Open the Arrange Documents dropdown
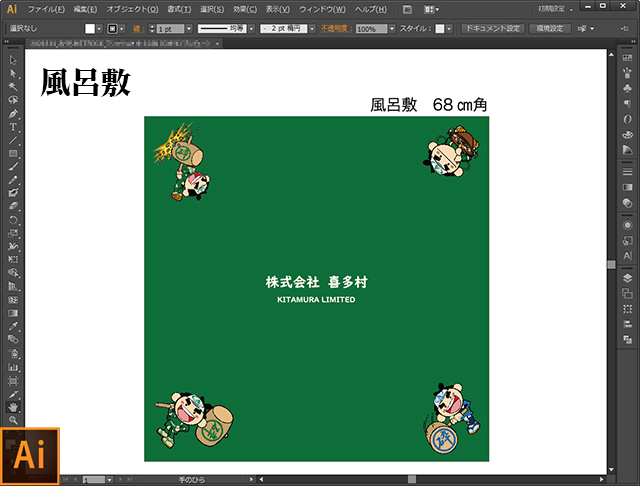Screen dimensions: 640x486 [x=431, y=9]
